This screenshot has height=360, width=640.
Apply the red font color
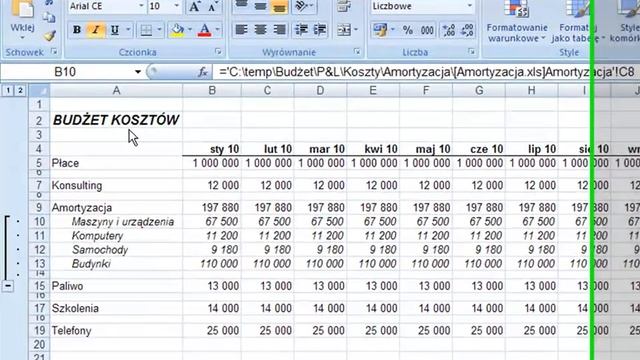tap(205, 30)
